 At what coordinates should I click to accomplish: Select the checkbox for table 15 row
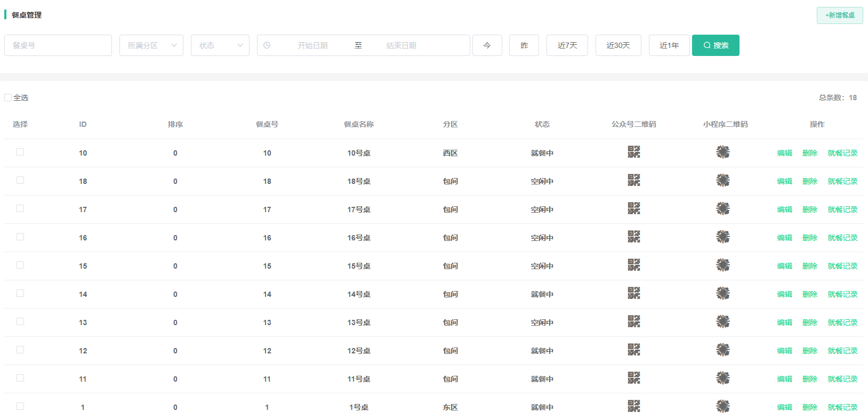20,265
